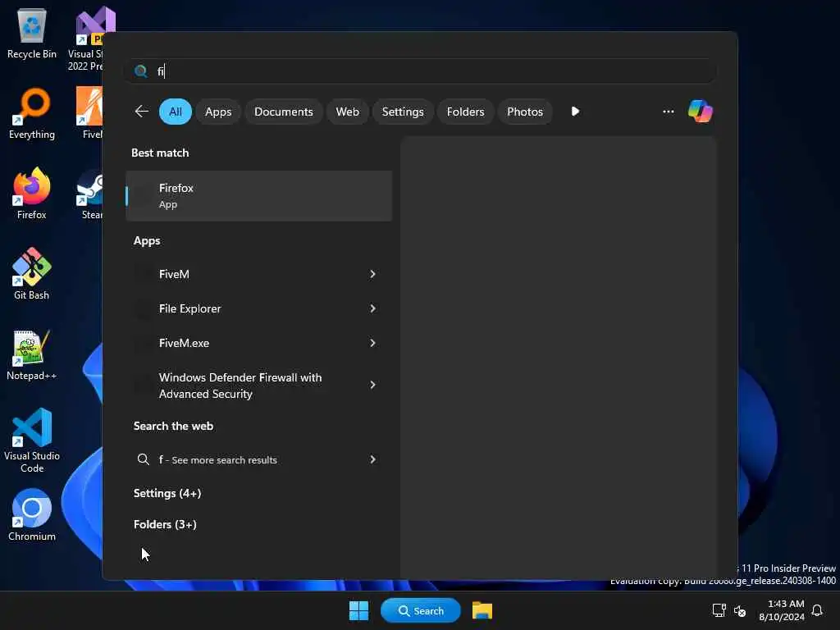The image size is (840, 630).
Task: Click into the search text field
Action: 421,71
